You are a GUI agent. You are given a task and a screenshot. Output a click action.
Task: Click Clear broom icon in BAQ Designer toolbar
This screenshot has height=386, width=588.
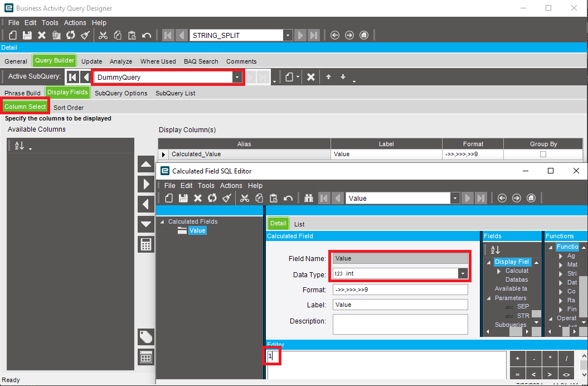click(x=85, y=35)
